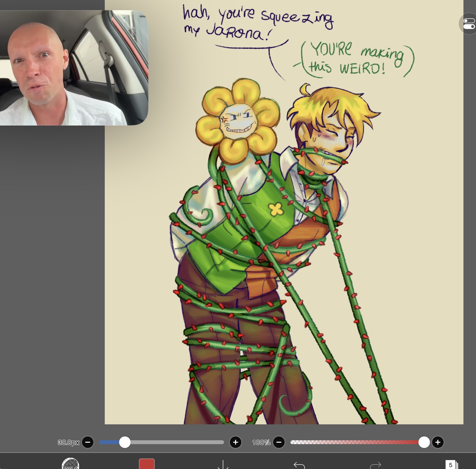Click the 100% opacity value
This screenshot has width=476, height=469.
[x=261, y=443]
